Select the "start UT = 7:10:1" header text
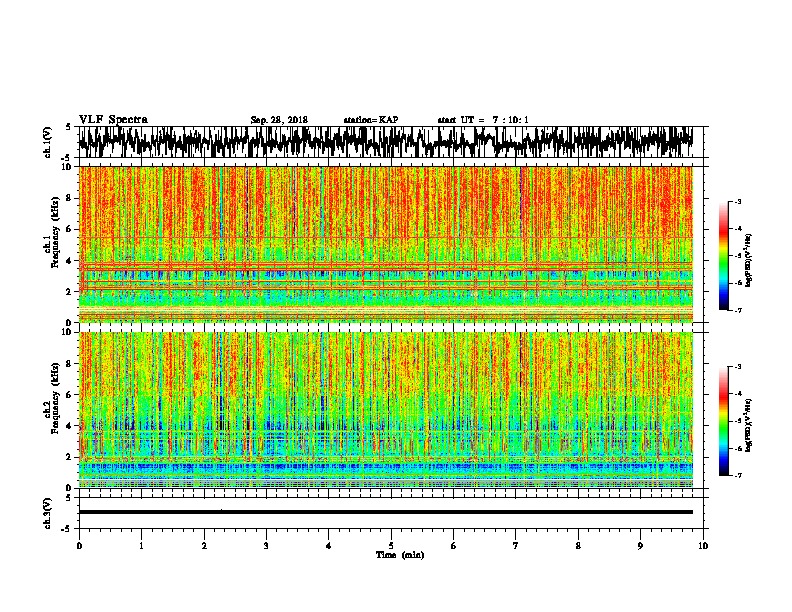The height and width of the screenshot is (612, 792). 483,120
